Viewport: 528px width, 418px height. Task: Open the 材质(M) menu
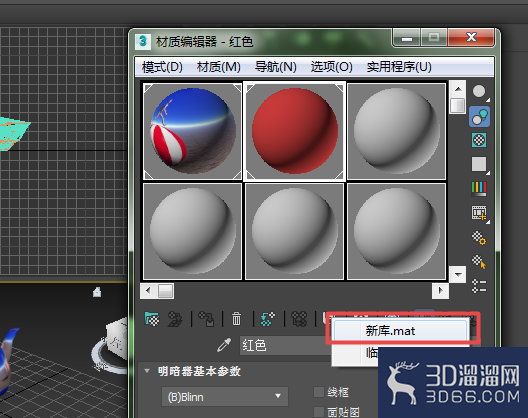coord(219,67)
